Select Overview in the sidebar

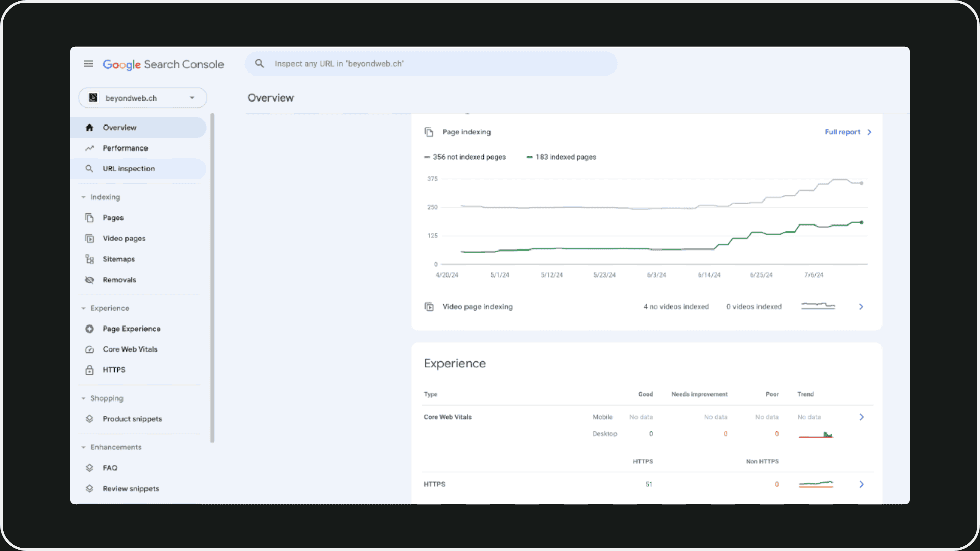tap(138, 128)
